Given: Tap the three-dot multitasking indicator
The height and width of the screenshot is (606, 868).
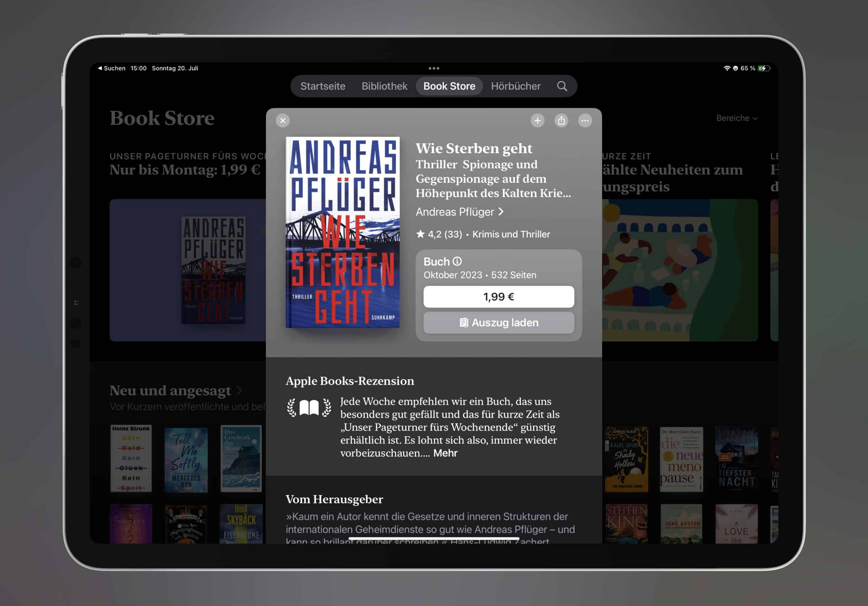Looking at the screenshot, I should [x=434, y=69].
